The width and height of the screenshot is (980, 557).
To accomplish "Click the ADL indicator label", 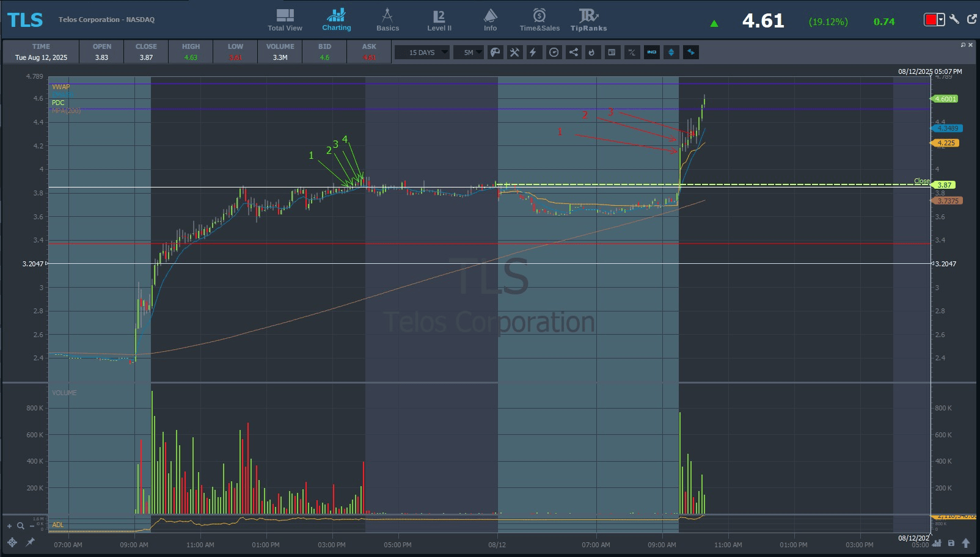I will 58,525.
